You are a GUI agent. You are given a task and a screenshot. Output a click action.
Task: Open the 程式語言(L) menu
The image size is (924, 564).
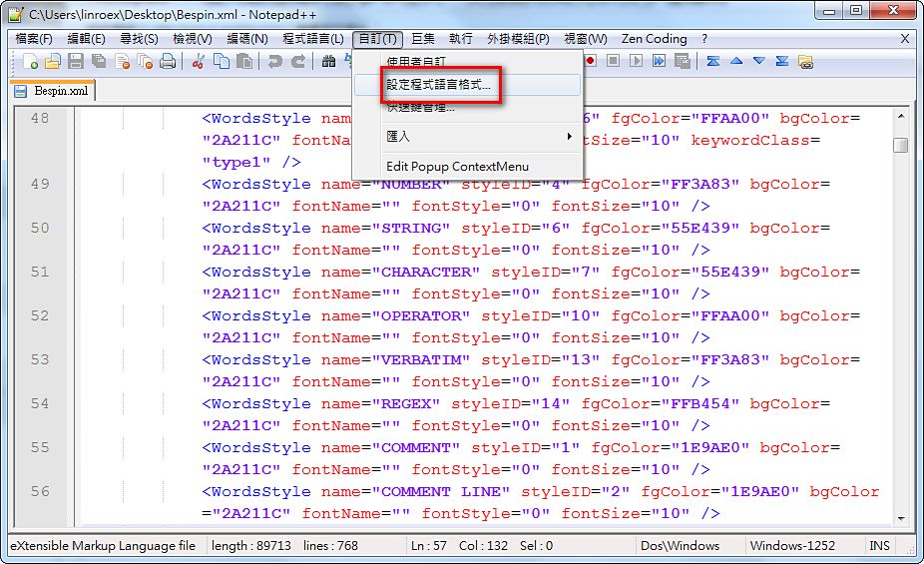click(313, 39)
